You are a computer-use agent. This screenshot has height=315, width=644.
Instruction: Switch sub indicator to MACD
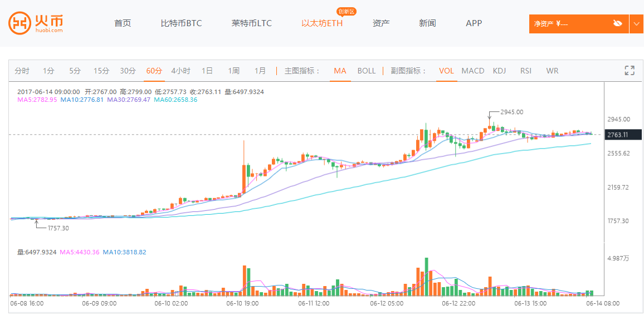tap(473, 71)
